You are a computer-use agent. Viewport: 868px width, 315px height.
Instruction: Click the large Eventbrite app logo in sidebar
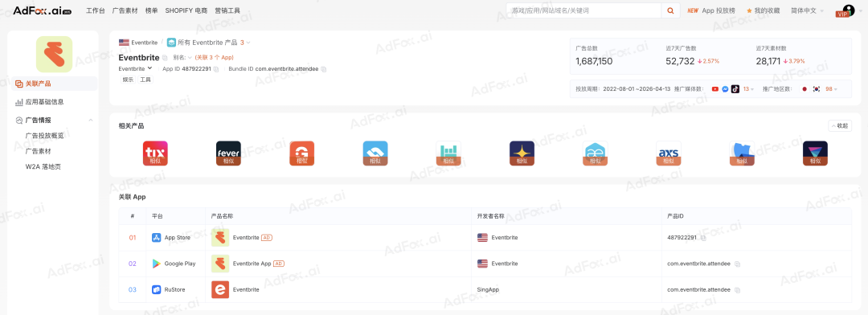[55, 55]
